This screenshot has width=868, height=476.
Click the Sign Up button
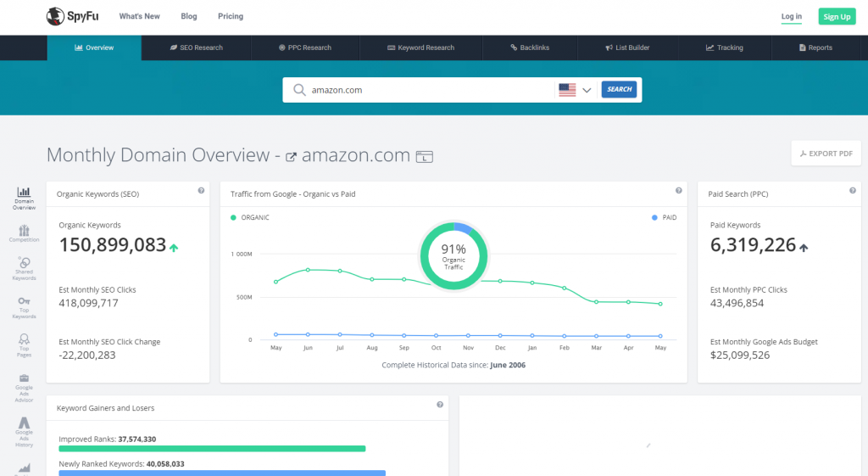point(837,17)
